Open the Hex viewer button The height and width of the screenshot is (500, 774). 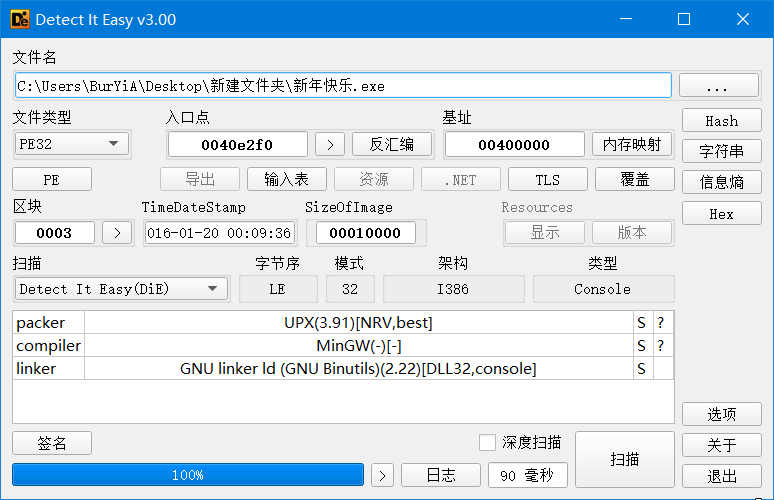pyautogui.click(x=722, y=214)
